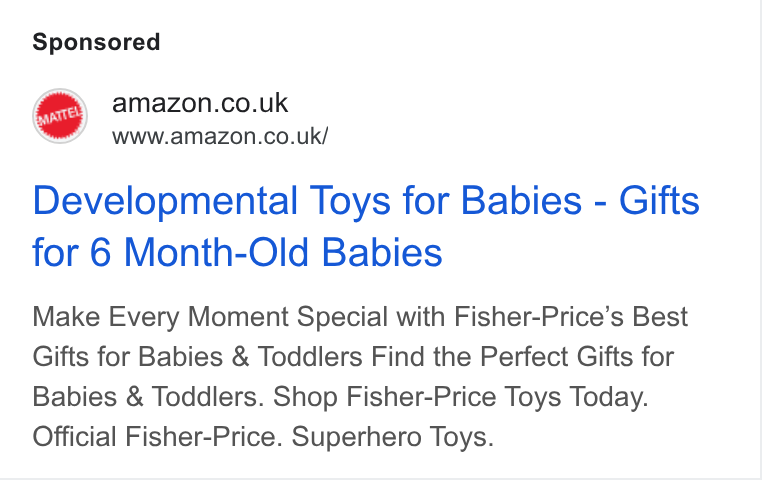Open the amazon.co.uk site name
This screenshot has width=762, height=480.
pos(200,103)
